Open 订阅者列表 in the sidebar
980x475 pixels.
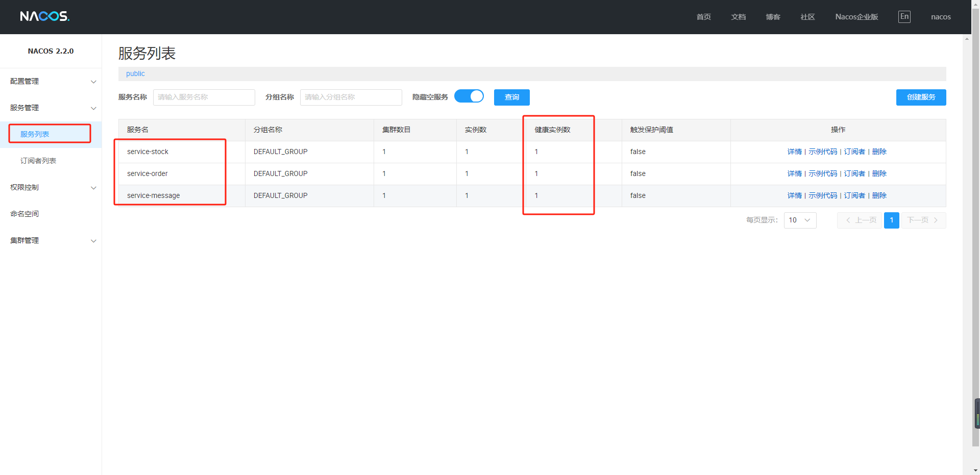(38, 161)
